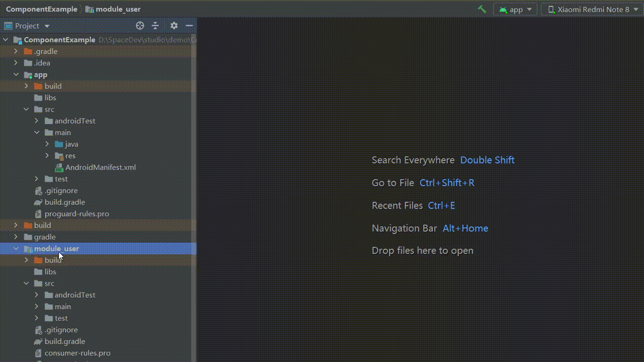This screenshot has width=644, height=362.
Task: Expand the res folder arrow
Action: (47, 155)
